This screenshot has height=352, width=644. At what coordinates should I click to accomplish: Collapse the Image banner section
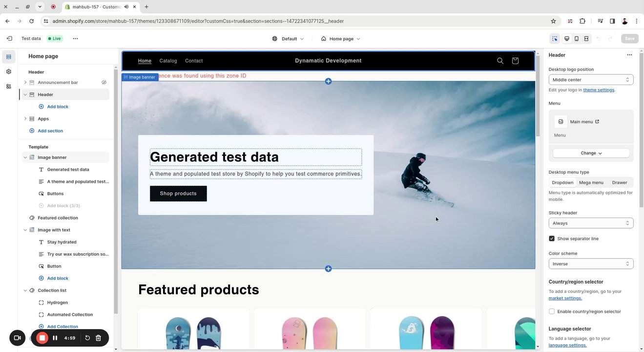click(x=25, y=157)
